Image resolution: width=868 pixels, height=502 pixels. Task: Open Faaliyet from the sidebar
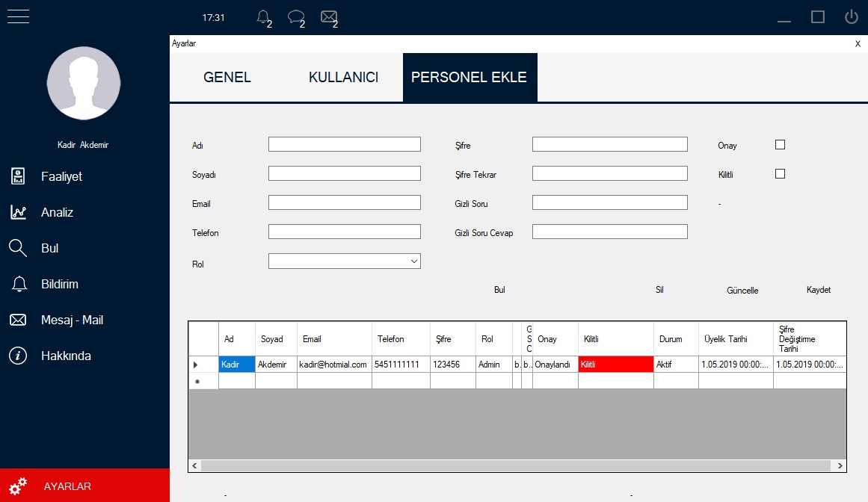(61, 176)
